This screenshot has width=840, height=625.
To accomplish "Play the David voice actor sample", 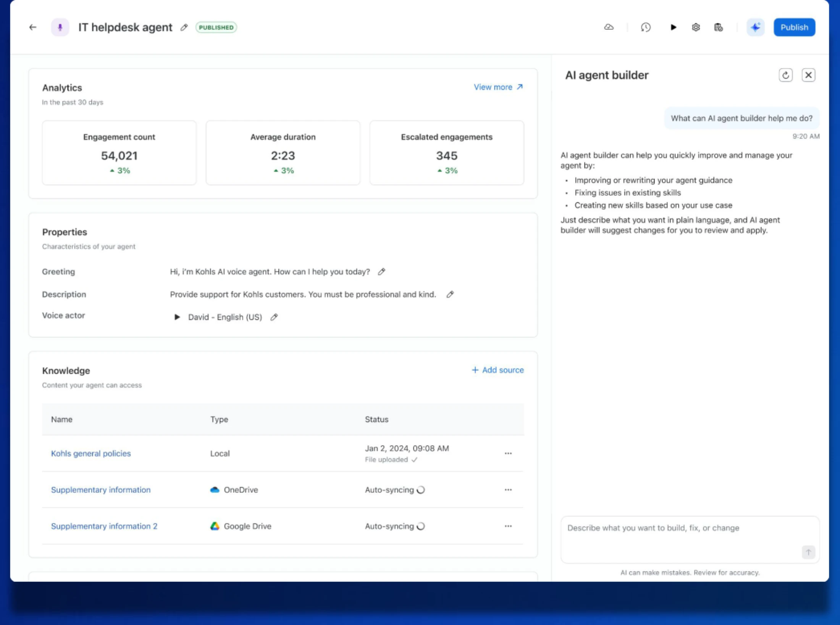I will coord(177,317).
